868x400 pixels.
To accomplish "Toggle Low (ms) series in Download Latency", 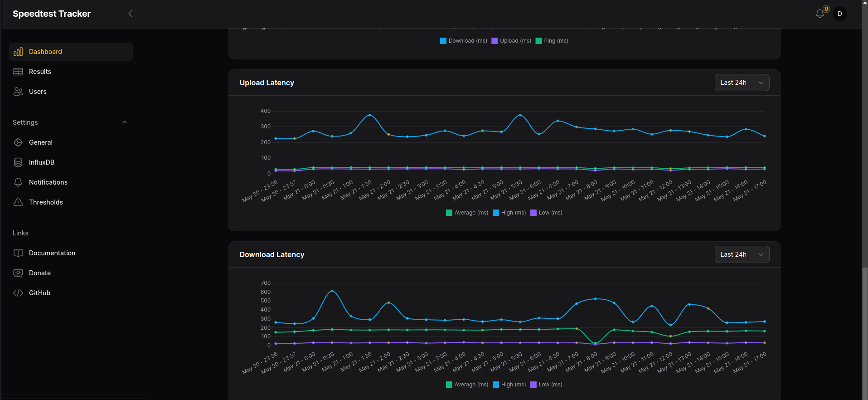I will click(546, 385).
